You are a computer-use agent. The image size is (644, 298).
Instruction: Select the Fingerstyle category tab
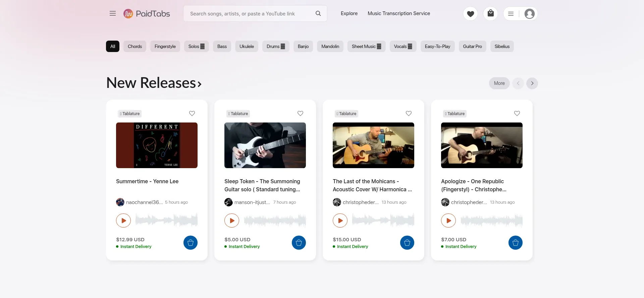(165, 46)
